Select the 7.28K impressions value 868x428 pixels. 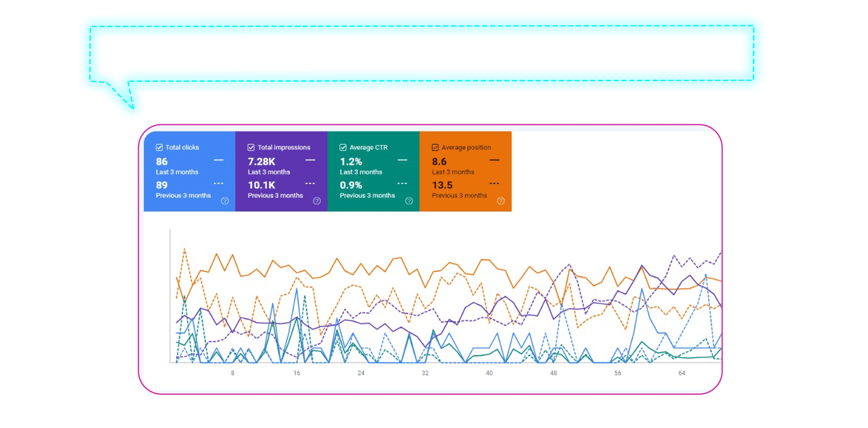[262, 161]
